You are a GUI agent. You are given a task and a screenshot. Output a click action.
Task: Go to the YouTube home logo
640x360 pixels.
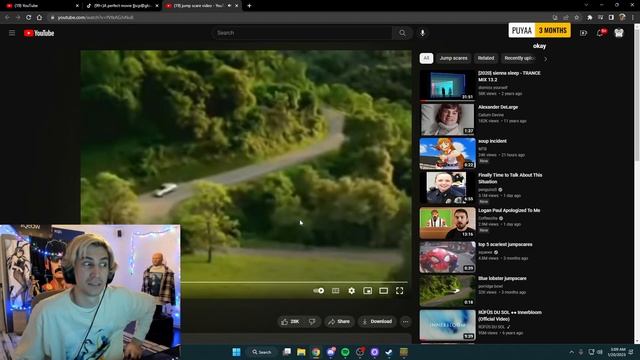[x=39, y=33]
